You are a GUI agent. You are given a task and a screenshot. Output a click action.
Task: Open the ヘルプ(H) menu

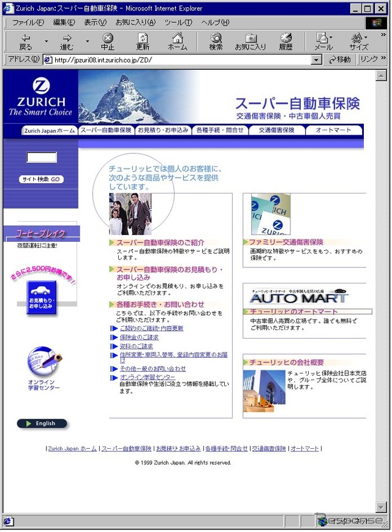pos(215,23)
